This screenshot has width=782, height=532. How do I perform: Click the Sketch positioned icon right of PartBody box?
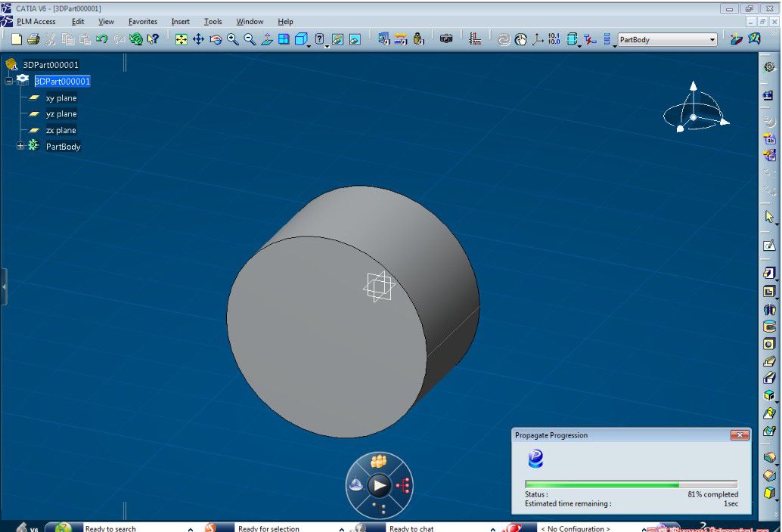point(736,39)
